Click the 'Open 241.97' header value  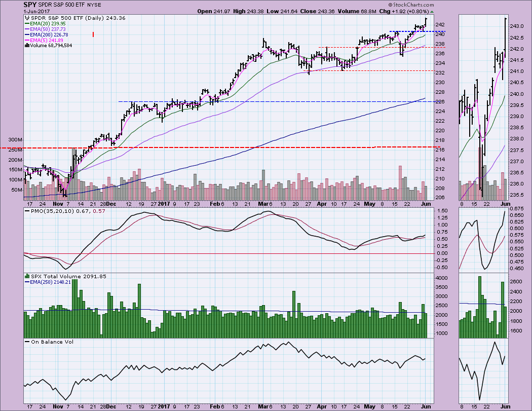click(214, 11)
